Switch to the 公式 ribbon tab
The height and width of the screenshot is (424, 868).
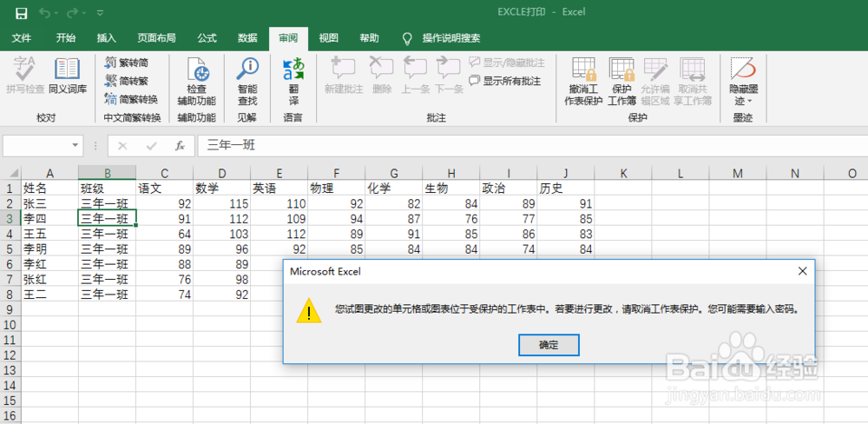[207, 38]
